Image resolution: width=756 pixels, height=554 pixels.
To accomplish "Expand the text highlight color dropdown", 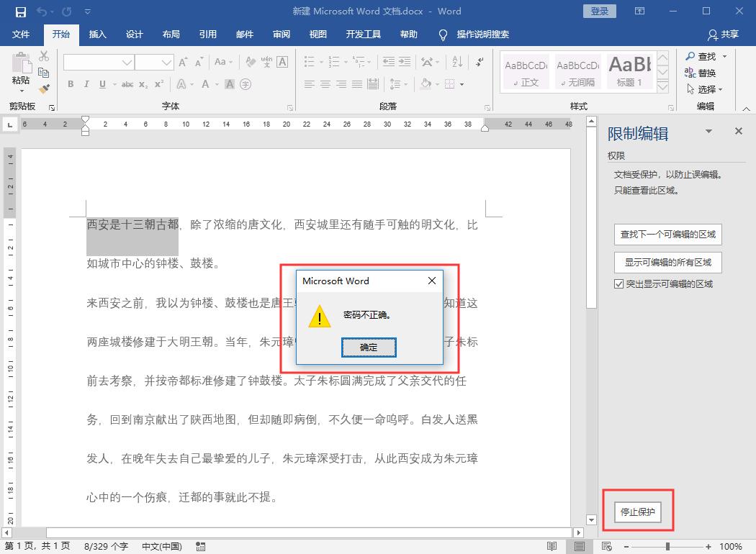I will pyautogui.click(x=218, y=85).
